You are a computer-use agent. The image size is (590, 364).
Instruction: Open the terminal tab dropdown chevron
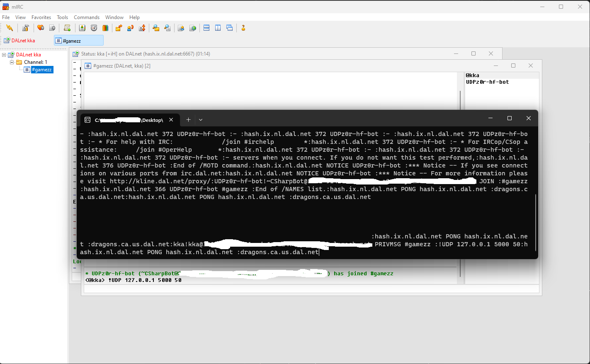click(x=201, y=120)
